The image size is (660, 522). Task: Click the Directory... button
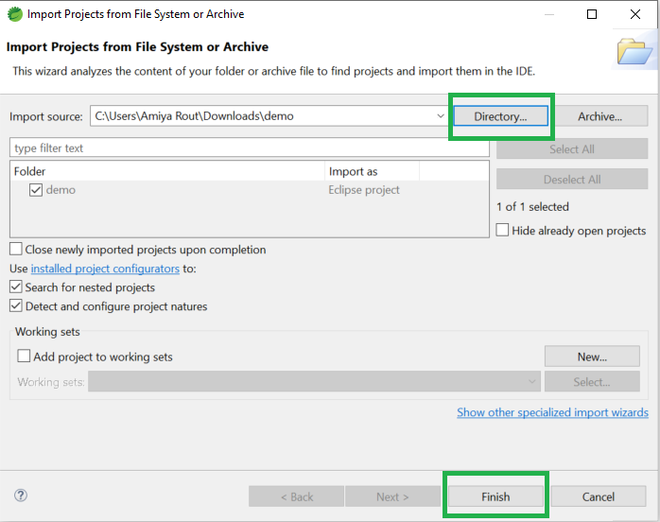[500, 116]
